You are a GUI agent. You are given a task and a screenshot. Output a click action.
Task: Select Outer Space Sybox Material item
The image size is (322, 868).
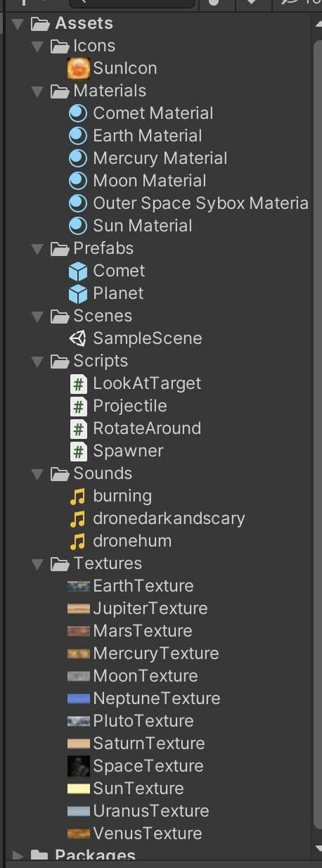click(x=189, y=203)
